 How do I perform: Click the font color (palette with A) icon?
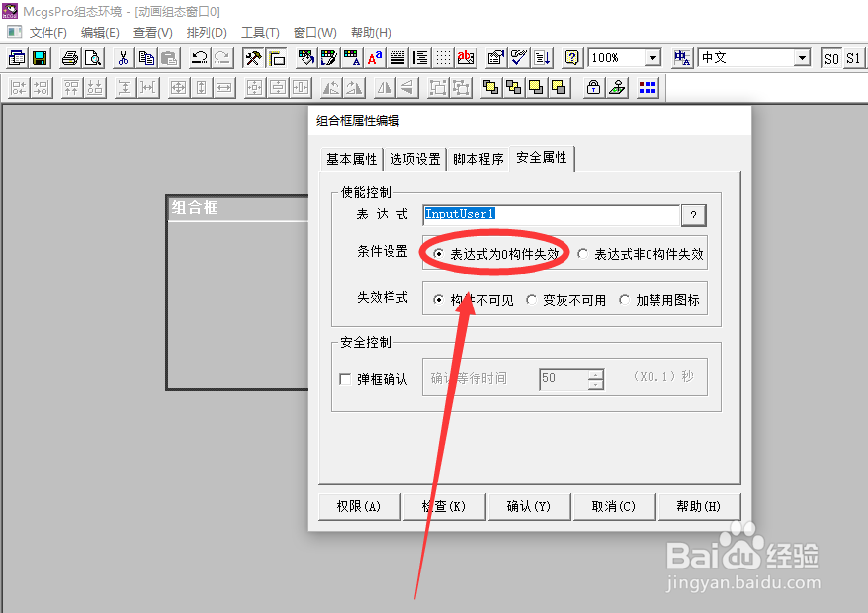[352, 58]
